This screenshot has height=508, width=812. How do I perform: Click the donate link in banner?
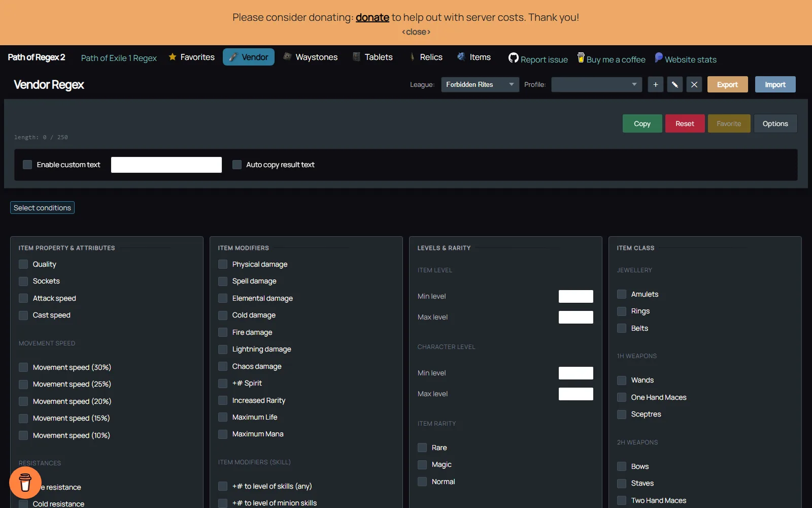[x=373, y=17]
